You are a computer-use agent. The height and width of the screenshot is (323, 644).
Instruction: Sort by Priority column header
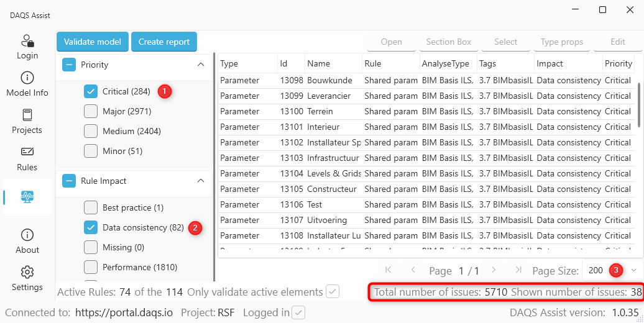click(618, 63)
